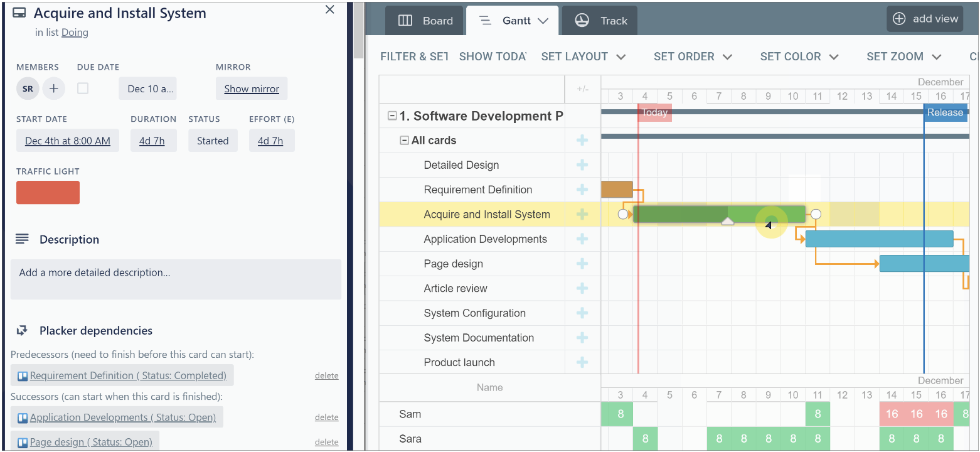
Task: Switch to the Board tab
Action: (425, 21)
